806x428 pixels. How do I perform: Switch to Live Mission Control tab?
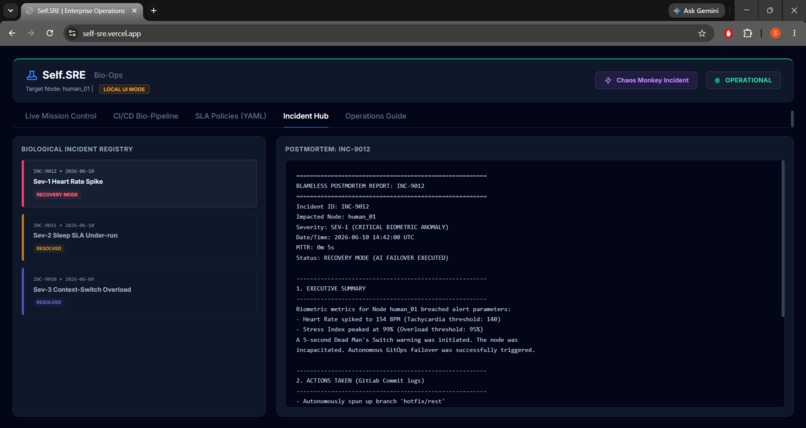click(x=61, y=116)
